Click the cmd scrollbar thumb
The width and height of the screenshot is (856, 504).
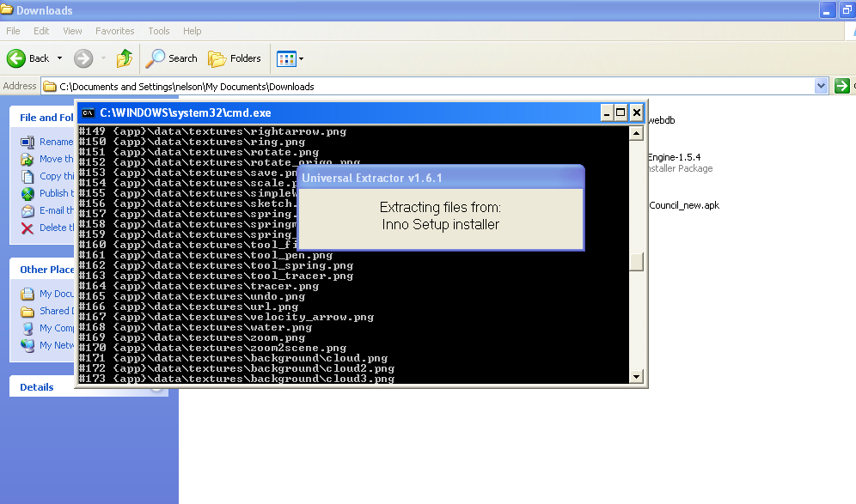click(636, 262)
